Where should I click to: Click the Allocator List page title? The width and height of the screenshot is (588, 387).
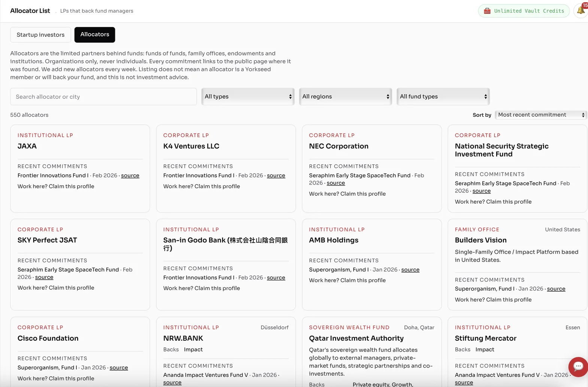[x=30, y=11]
